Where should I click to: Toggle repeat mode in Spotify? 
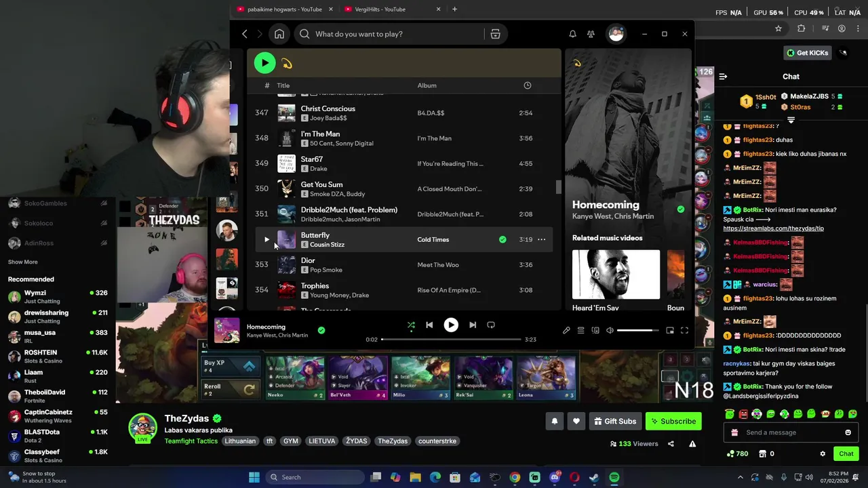491,325
